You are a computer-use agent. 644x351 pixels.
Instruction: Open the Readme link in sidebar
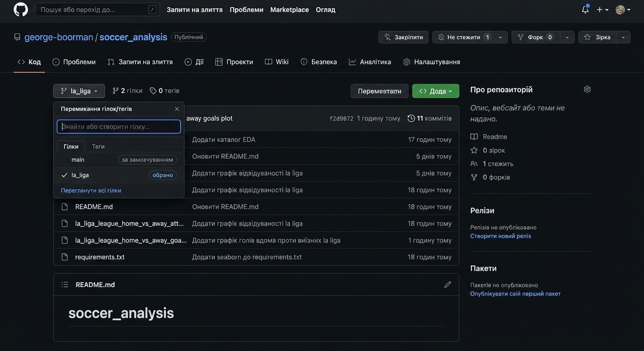[x=495, y=137]
